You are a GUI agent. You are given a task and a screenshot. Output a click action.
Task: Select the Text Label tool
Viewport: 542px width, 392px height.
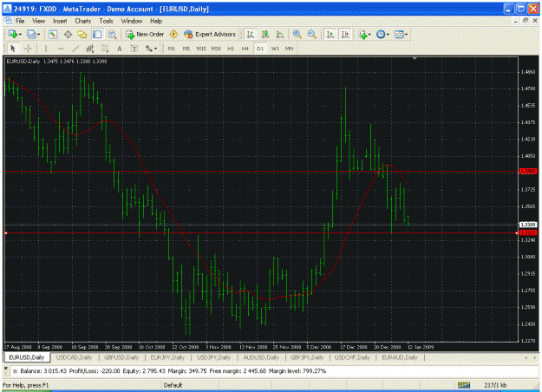click(x=134, y=49)
